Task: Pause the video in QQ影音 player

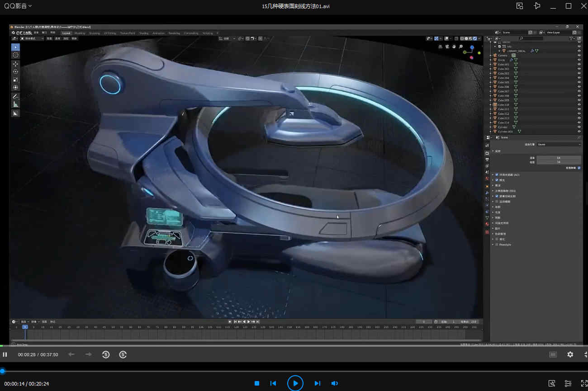Action: pyautogui.click(x=5, y=354)
